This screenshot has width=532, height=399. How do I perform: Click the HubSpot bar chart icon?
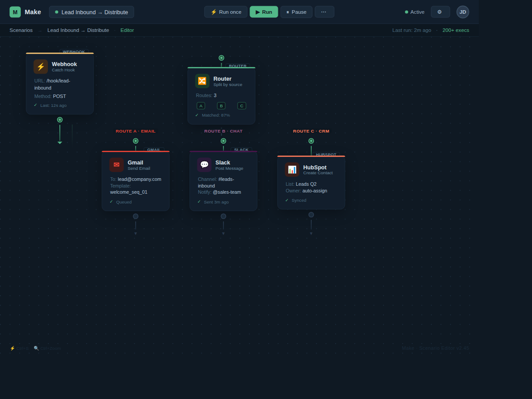[292, 170]
